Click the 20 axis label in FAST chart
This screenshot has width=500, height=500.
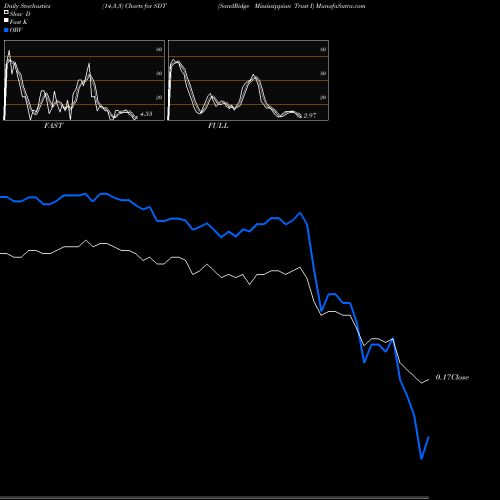point(159,97)
